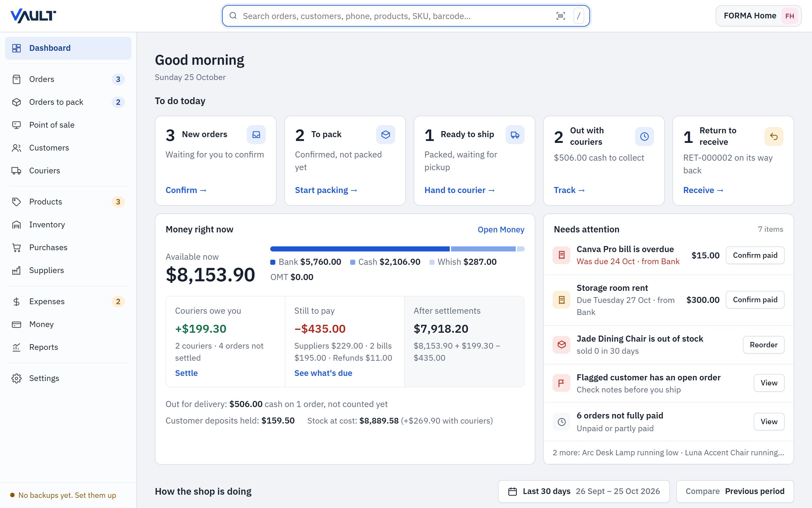Open the Last 30 days date range picker

[x=584, y=491]
